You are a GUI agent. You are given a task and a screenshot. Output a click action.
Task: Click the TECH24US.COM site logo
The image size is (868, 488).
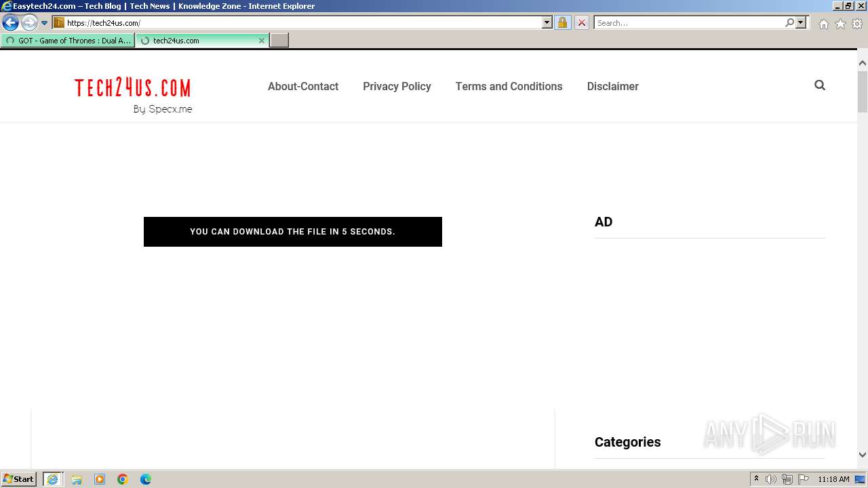pos(133,88)
